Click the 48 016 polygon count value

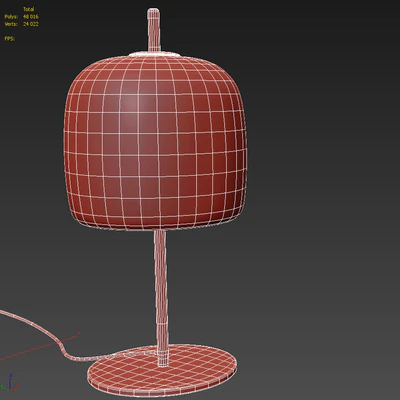[x=31, y=16]
